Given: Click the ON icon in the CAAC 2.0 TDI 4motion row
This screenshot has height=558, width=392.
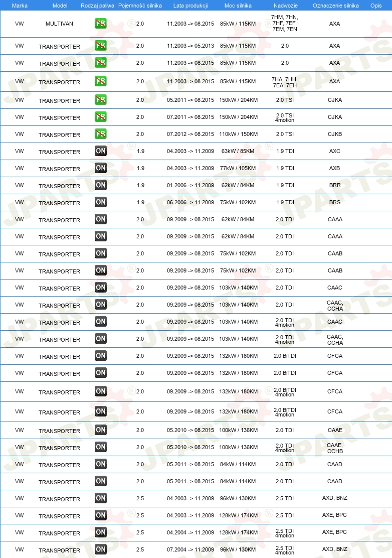Looking at the screenshot, I should [x=101, y=322].
